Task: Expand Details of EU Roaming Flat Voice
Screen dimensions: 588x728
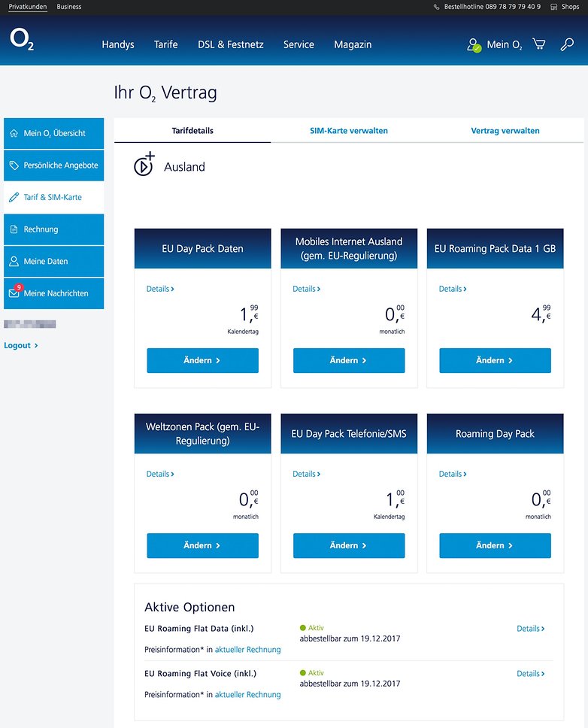Action: 530,674
